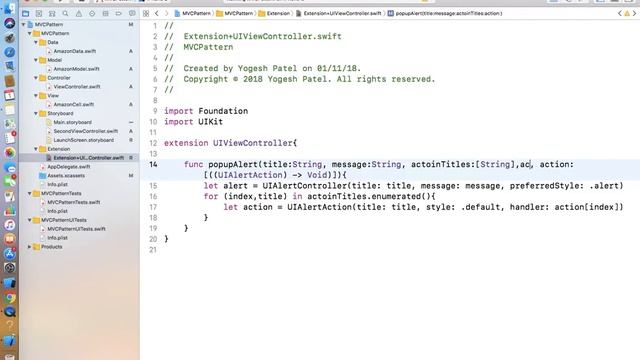Switch to the Symbol navigator
The width and height of the screenshot is (640, 360).
coord(52,13)
